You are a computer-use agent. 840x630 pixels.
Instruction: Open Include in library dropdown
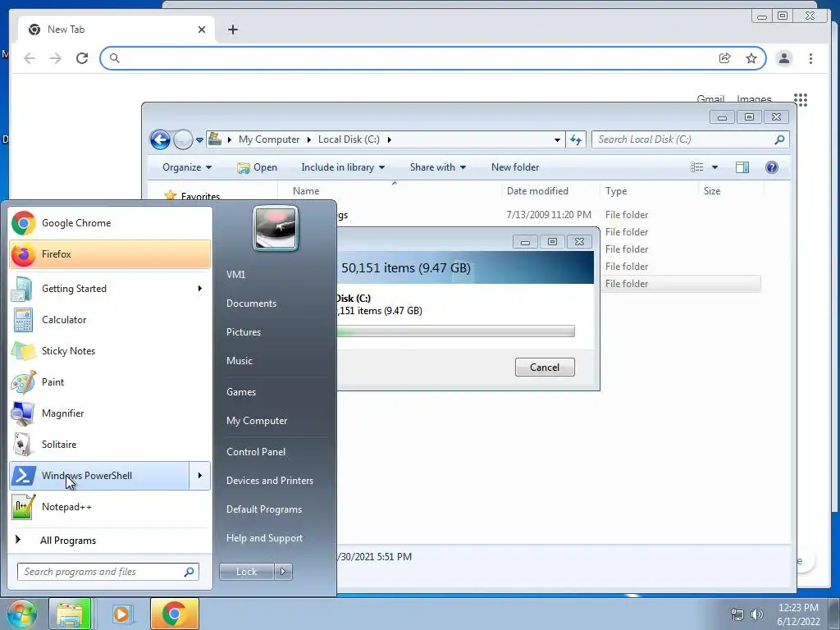click(343, 167)
